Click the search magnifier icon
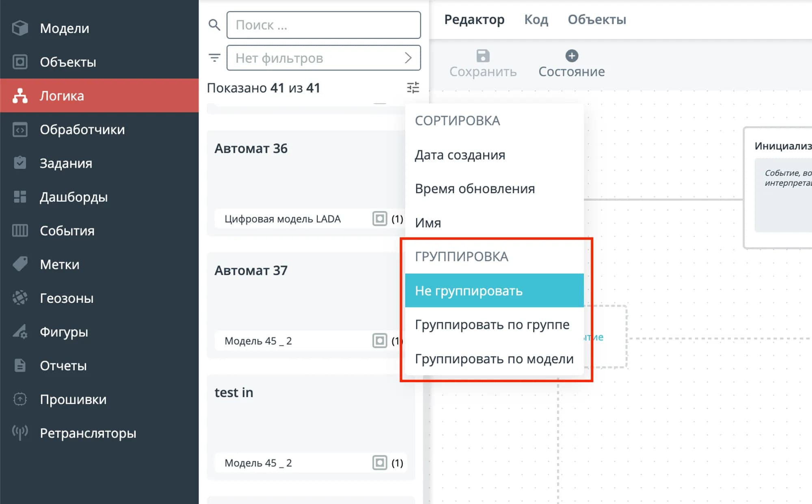 [214, 25]
